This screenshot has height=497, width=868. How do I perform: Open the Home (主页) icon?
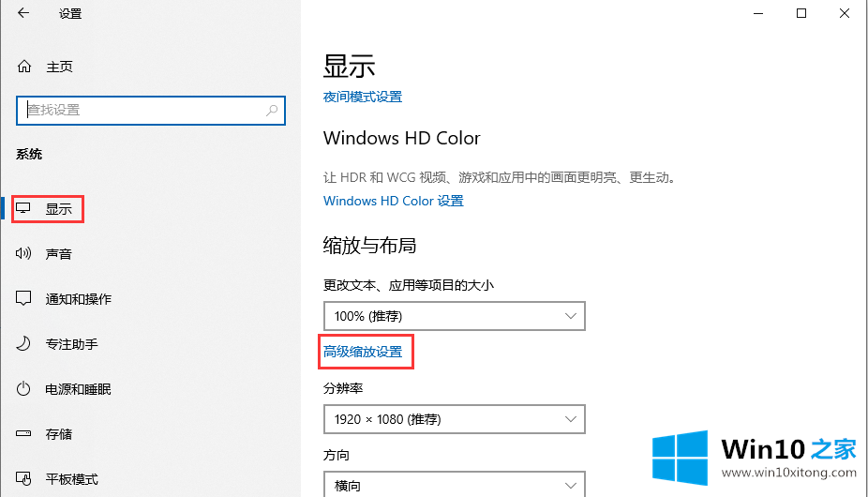pyautogui.click(x=25, y=67)
